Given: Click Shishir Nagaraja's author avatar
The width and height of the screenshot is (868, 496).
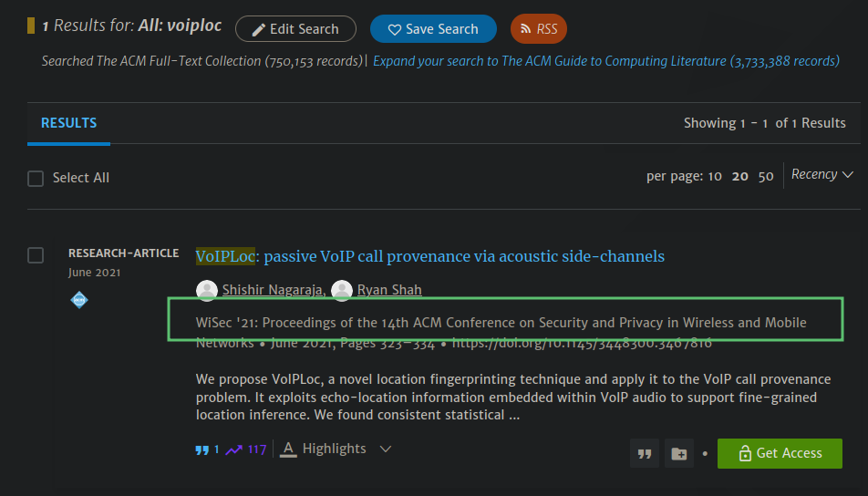Looking at the screenshot, I should click(207, 291).
